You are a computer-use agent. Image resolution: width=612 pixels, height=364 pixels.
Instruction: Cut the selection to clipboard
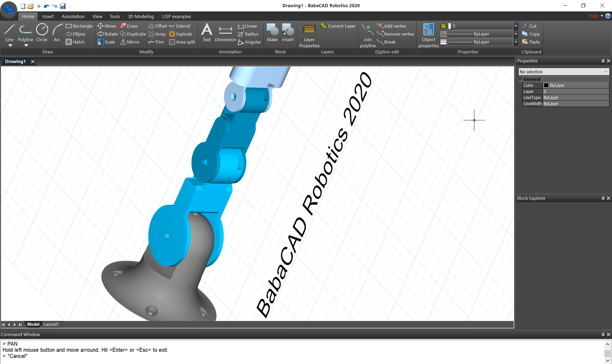tap(529, 26)
